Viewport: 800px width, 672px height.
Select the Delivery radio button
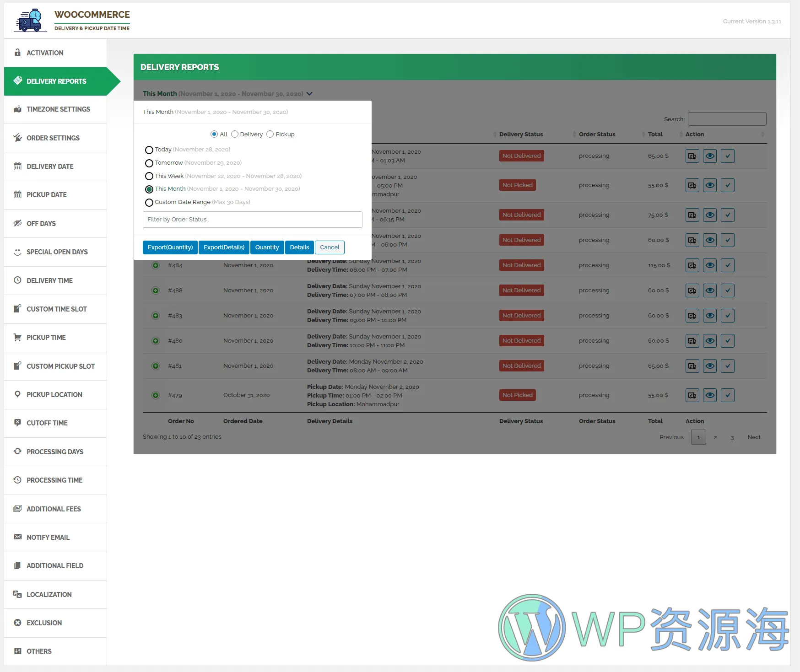pos(235,134)
